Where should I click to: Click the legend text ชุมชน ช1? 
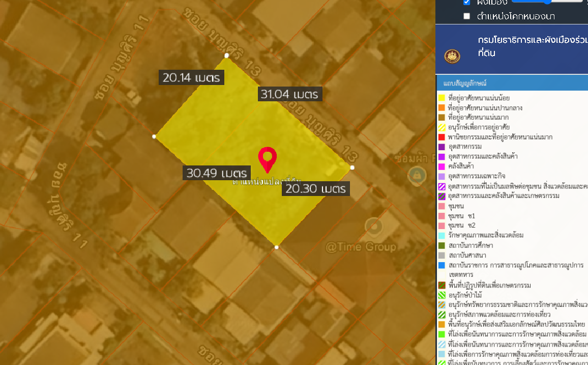tap(462, 216)
